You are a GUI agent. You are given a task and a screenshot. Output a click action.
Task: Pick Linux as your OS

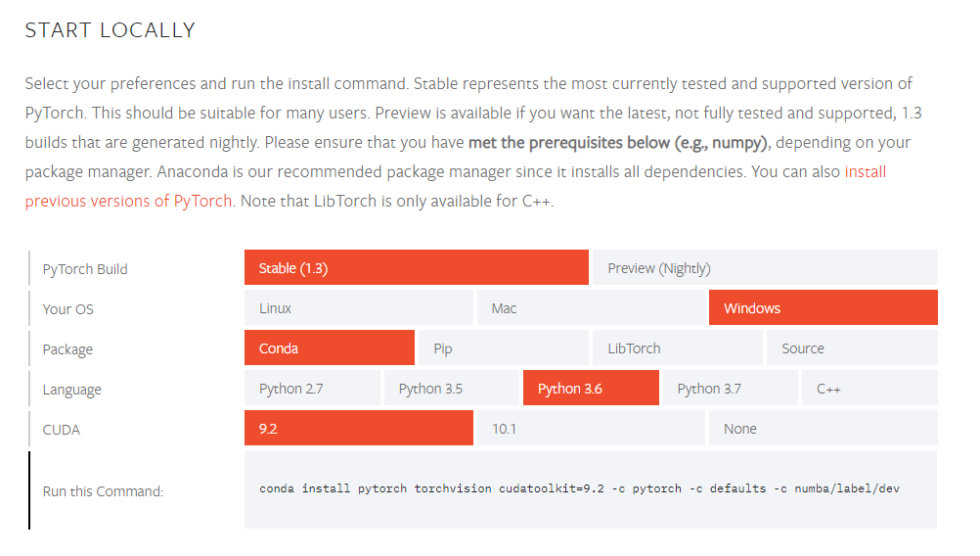359,307
